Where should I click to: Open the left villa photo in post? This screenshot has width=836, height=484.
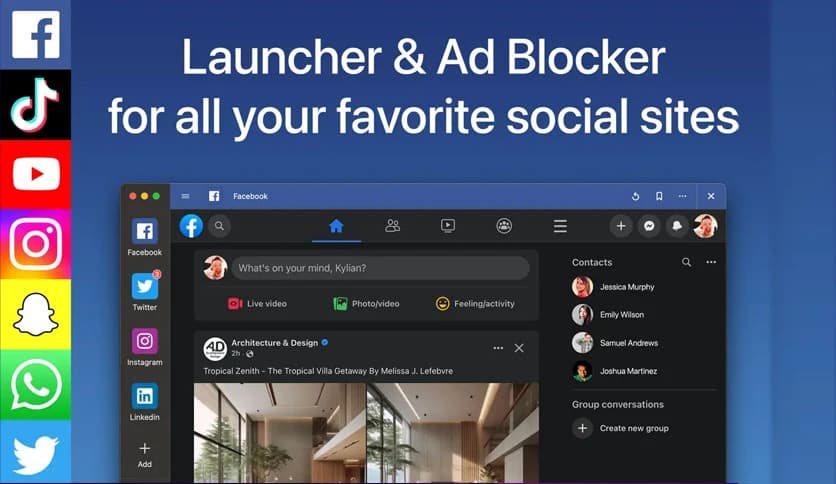[x=279, y=433]
